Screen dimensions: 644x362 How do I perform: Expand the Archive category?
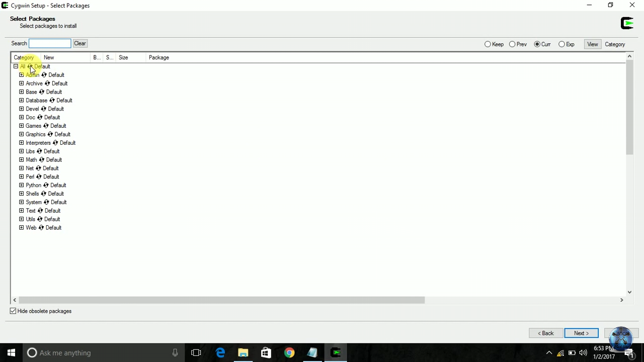pos(21,83)
